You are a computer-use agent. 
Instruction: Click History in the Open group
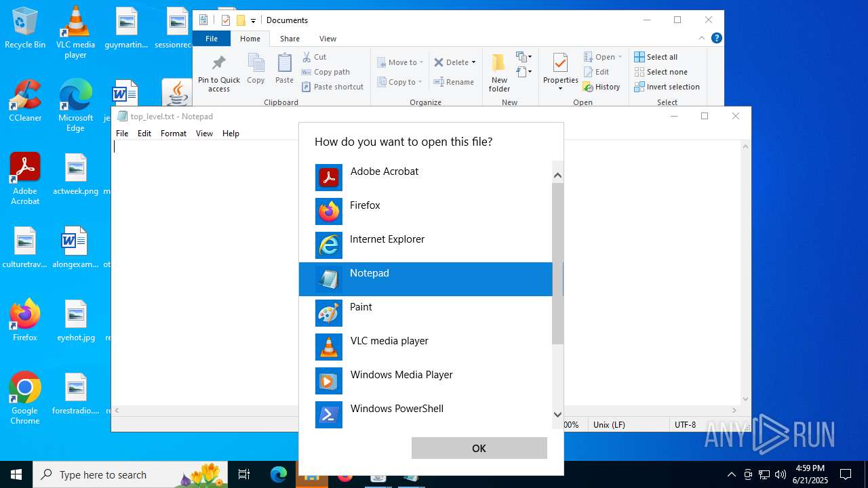click(x=601, y=87)
